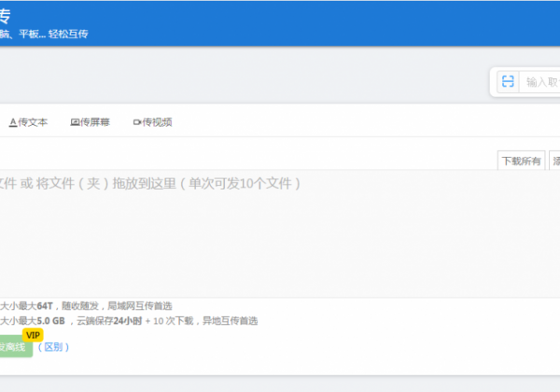560x392 pixels.
Task: Click the camera icon on 传视频
Action: (137, 122)
